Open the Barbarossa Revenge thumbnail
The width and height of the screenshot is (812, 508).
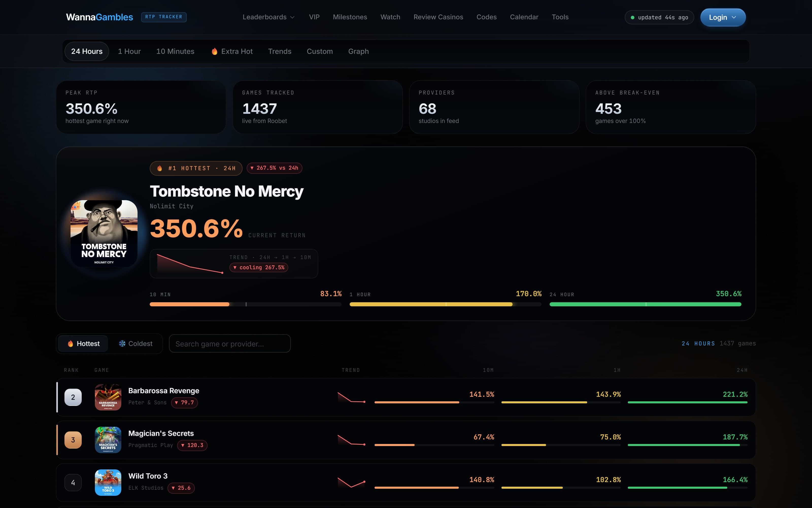coord(108,397)
